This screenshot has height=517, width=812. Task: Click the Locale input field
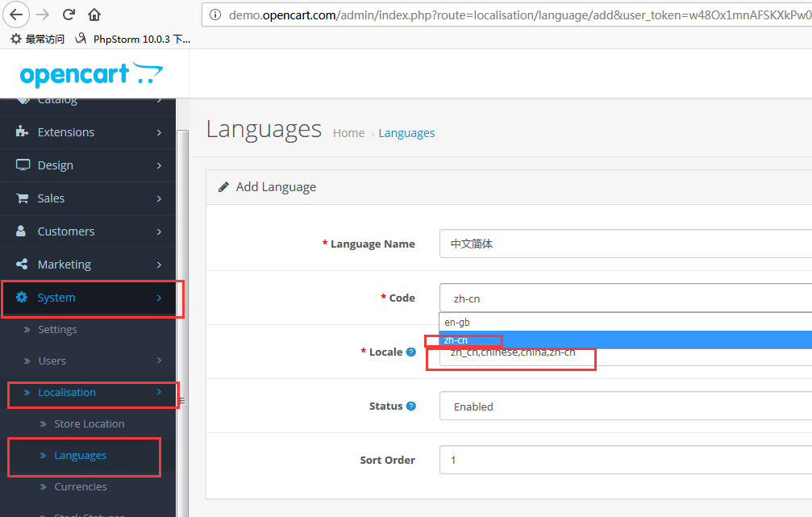[x=626, y=357]
